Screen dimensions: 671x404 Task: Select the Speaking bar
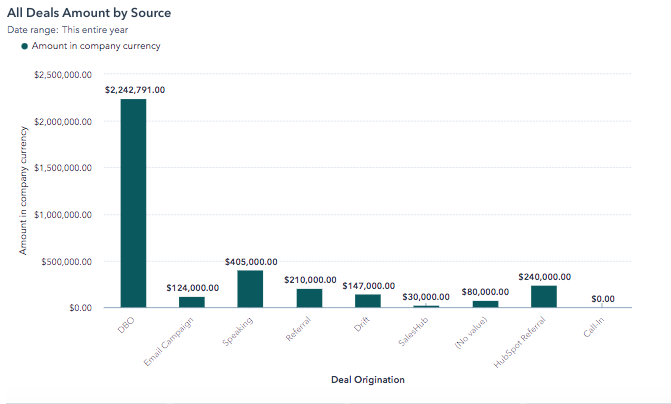[x=250, y=289]
